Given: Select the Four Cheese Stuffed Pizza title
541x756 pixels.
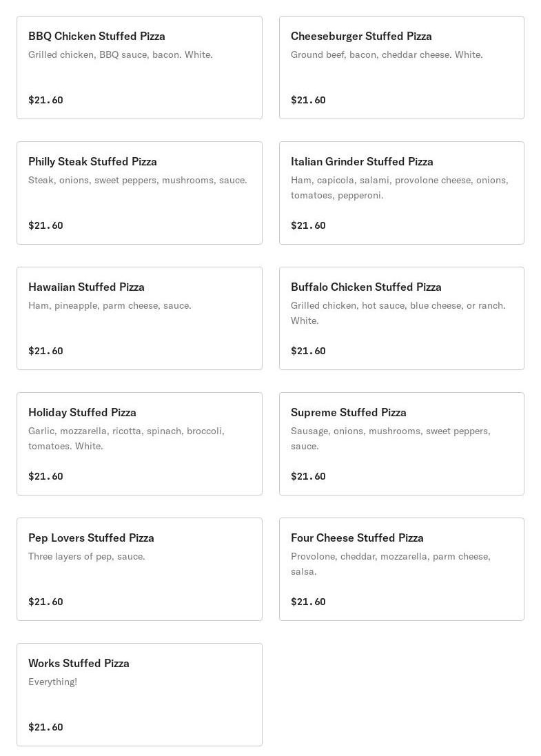Looking at the screenshot, I should point(357,538).
